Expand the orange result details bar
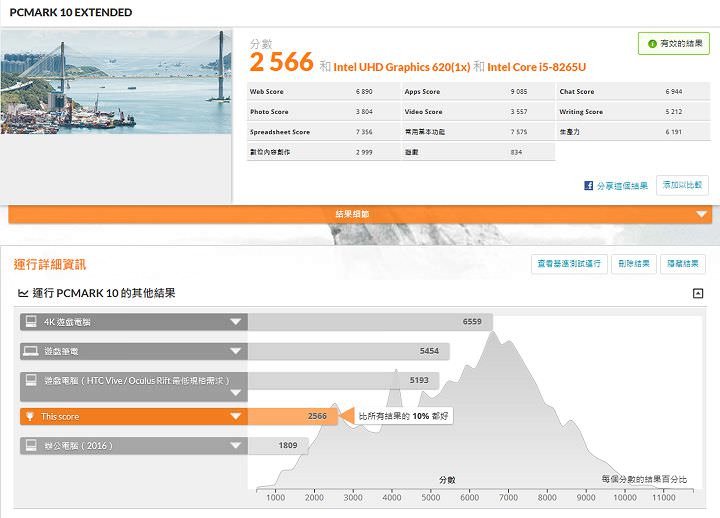 (x=703, y=214)
